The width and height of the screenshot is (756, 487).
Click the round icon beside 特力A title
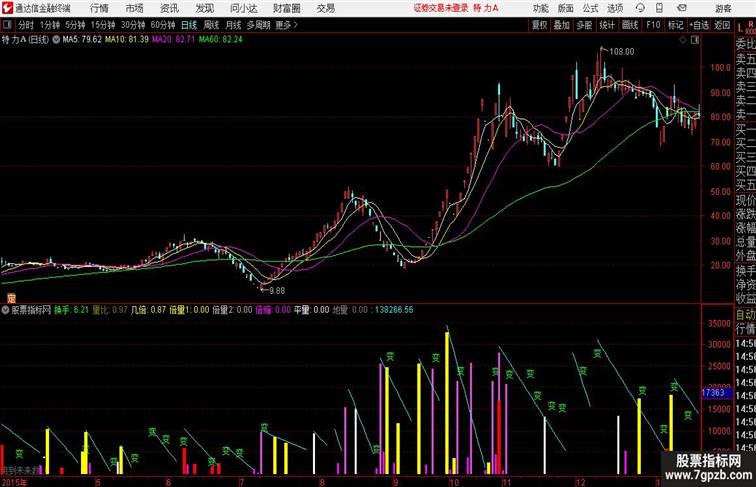(x=56, y=40)
